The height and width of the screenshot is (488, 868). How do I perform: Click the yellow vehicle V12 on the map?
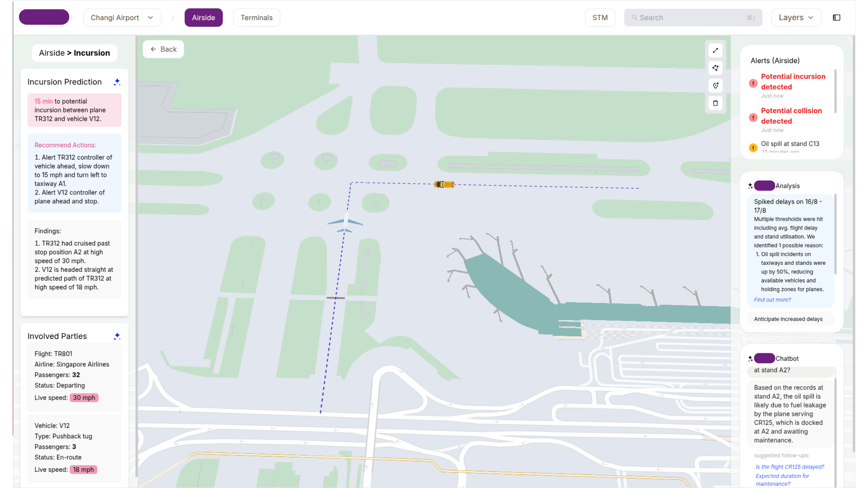[444, 184]
